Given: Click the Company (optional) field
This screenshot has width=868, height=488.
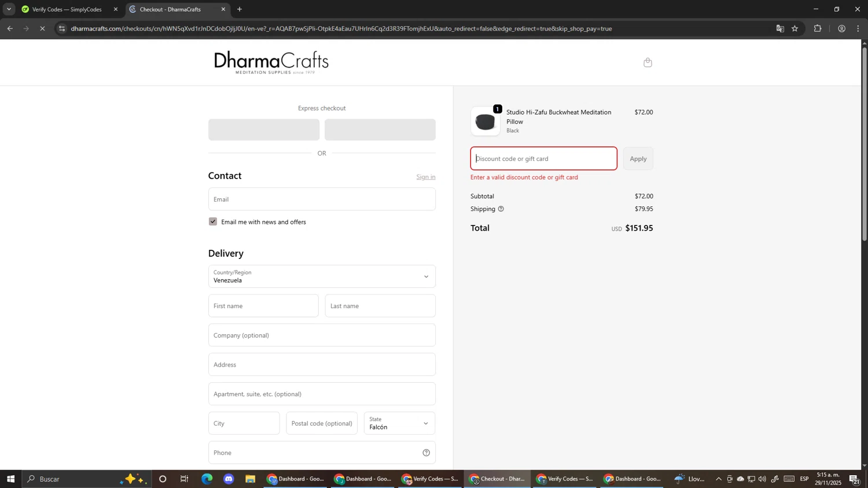Looking at the screenshot, I should tap(322, 335).
